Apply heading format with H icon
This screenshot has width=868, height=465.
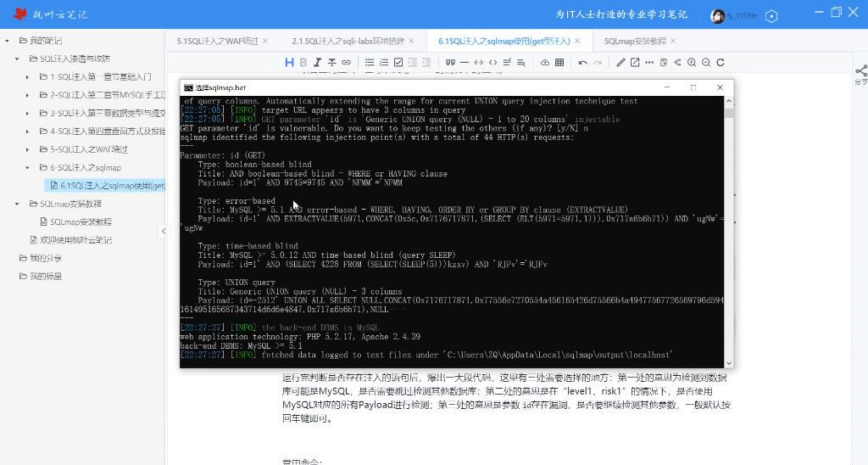[x=289, y=63]
